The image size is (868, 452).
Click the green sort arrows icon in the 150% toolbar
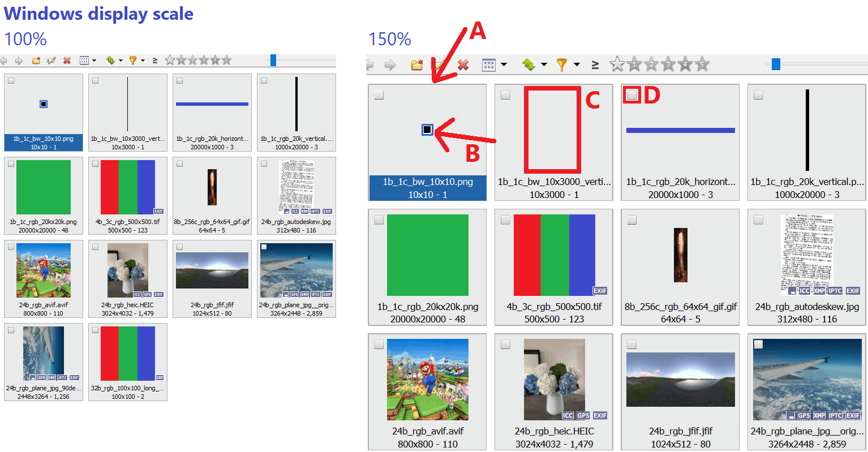(x=528, y=65)
